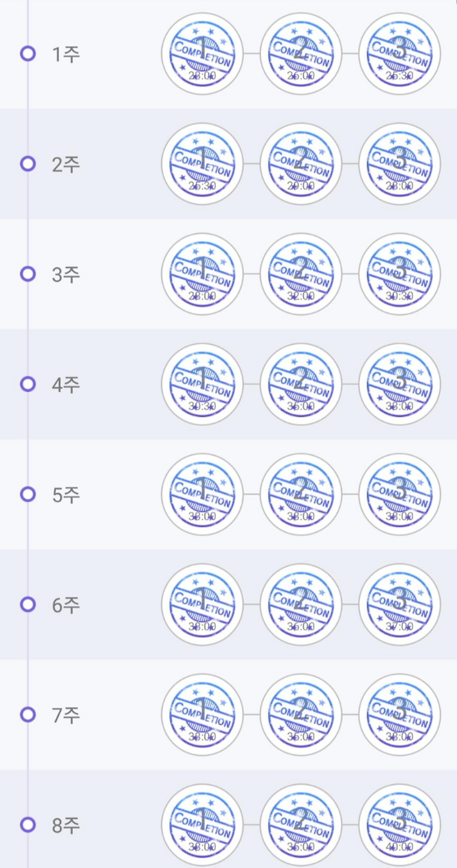Select the 6주 week label
The image size is (457, 868).
(x=66, y=605)
